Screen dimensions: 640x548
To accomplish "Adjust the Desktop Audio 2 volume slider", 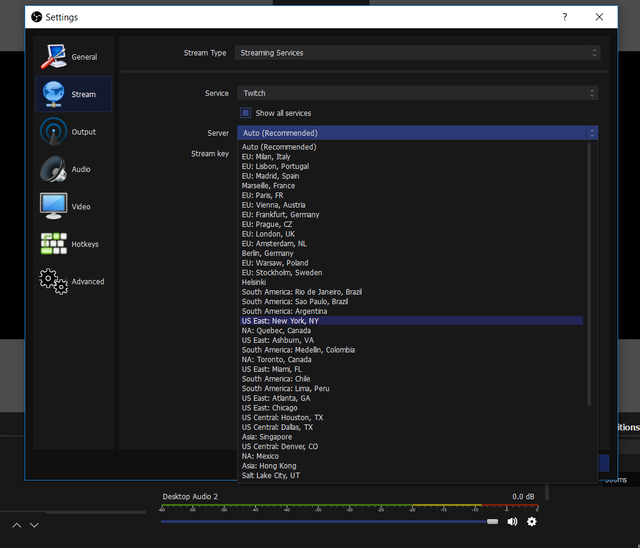I will (492, 521).
